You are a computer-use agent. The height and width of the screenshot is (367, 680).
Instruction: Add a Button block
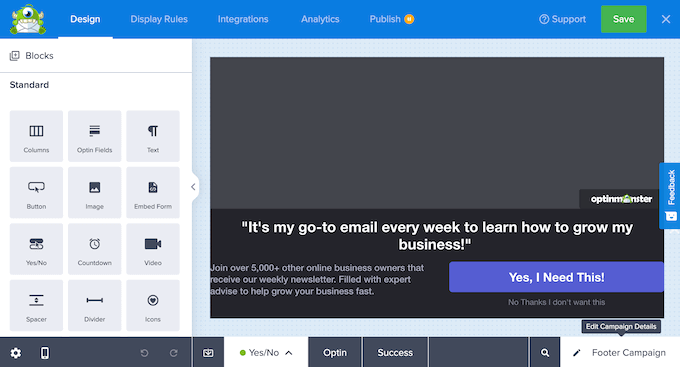click(36, 193)
